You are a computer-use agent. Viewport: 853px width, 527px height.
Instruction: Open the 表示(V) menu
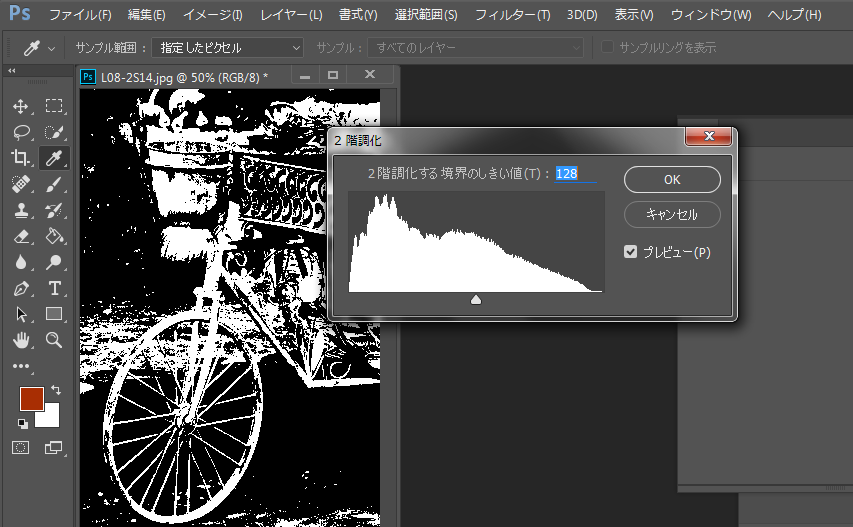click(x=634, y=15)
